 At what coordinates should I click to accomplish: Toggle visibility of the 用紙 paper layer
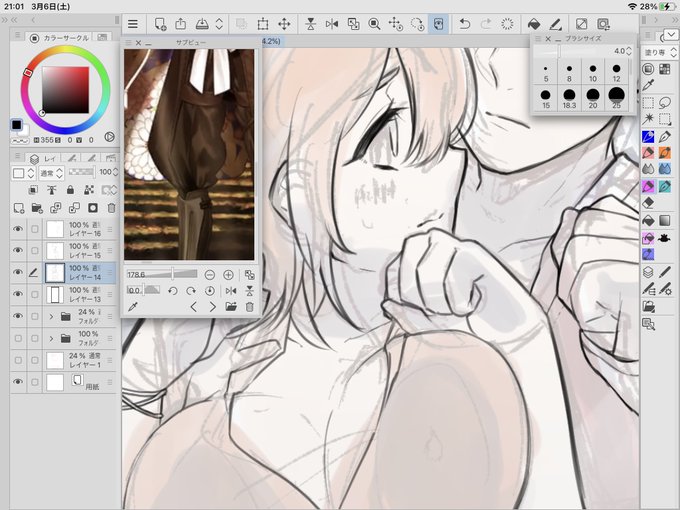point(18,382)
